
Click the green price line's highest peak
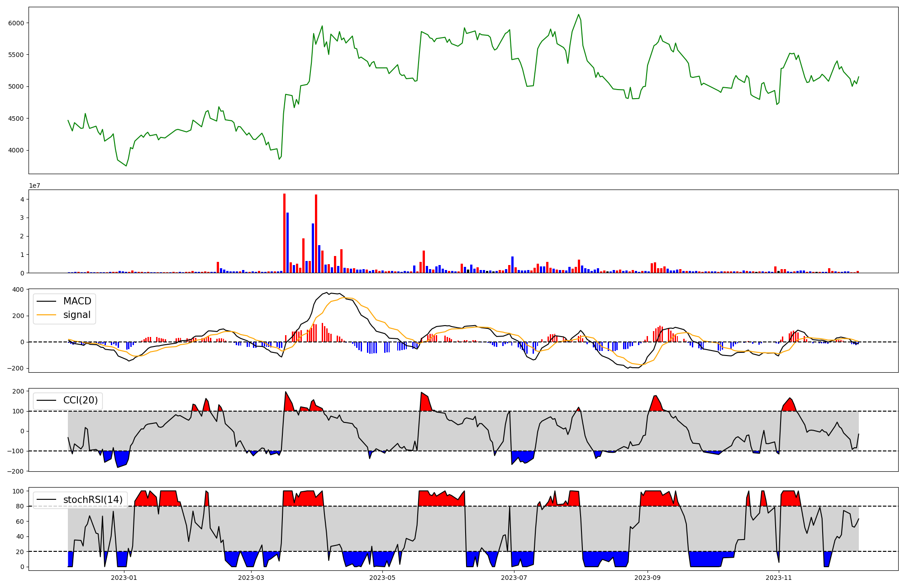pos(578,14)
